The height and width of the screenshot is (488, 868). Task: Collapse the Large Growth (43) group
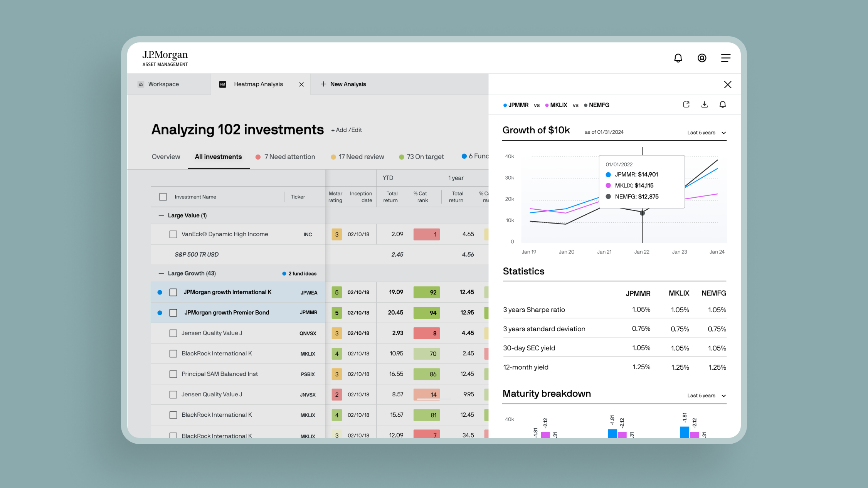(x=161, y=273)
